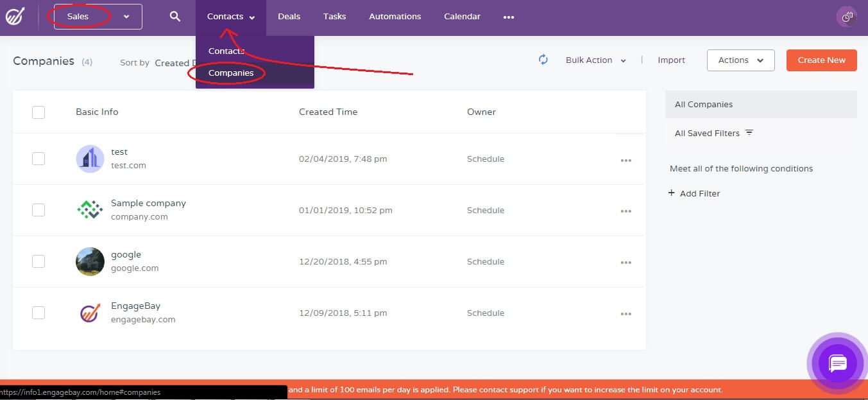This screenshot has width=868, height=400.
Task: Open the user profile avatar
Action: pyautogui.click(x=847, y=17)
